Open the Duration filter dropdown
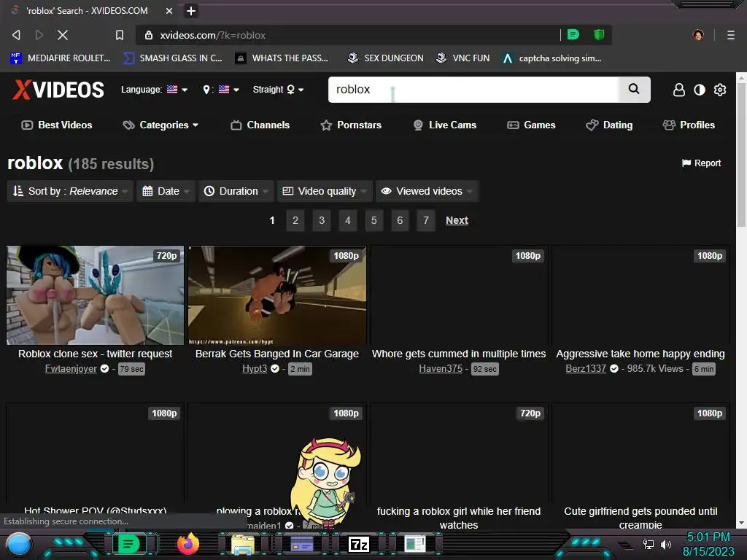The height and width of the screenshot is (560, 747). tap(236, 191)
